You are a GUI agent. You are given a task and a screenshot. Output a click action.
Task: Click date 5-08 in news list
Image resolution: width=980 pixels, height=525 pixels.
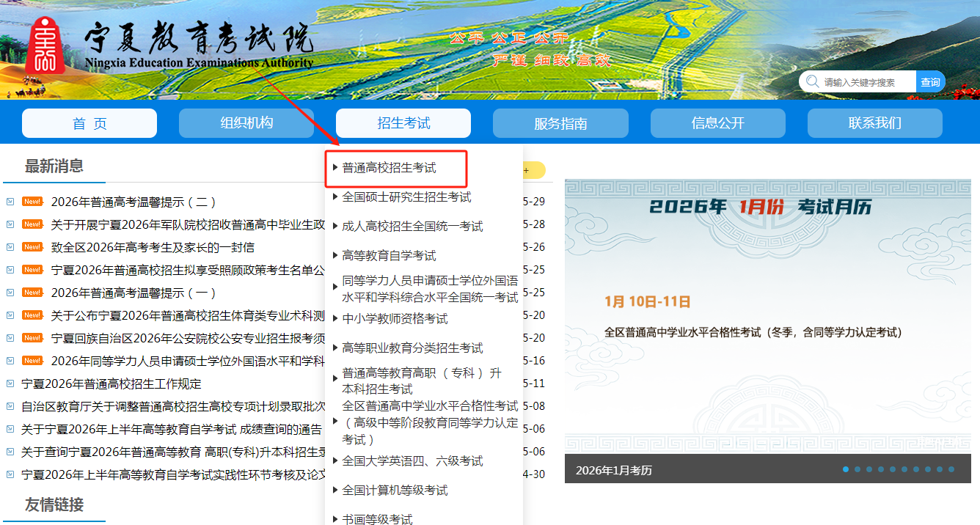tap(533, 406)
